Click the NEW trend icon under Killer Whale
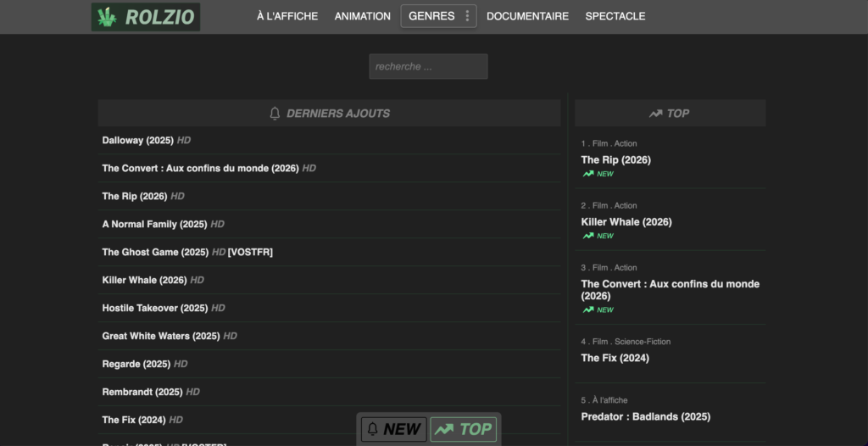Screen dimensions: 868x446 point(588,236)
